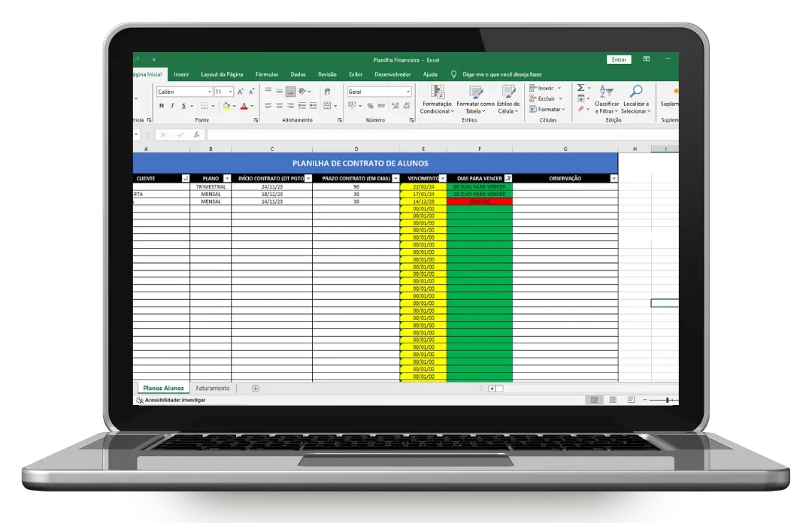
Task: Click the insert function fx icon
Action: coord(196,135)
